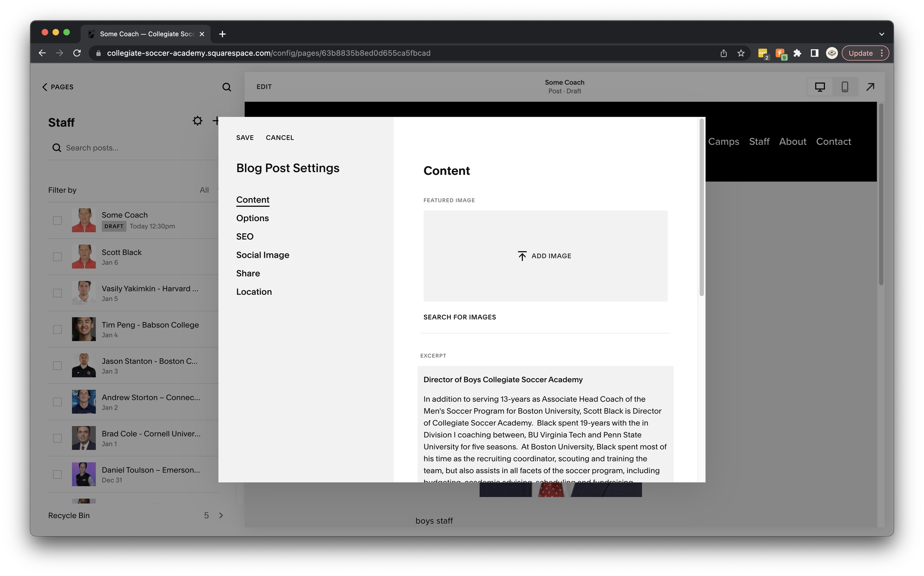924x576 pixels.
Task: Select the Scott Black post checkbox
Action: (57, 257)
